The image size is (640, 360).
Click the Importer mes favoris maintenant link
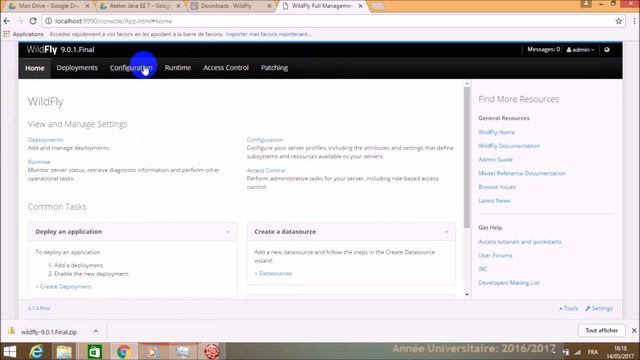(268, 34)
